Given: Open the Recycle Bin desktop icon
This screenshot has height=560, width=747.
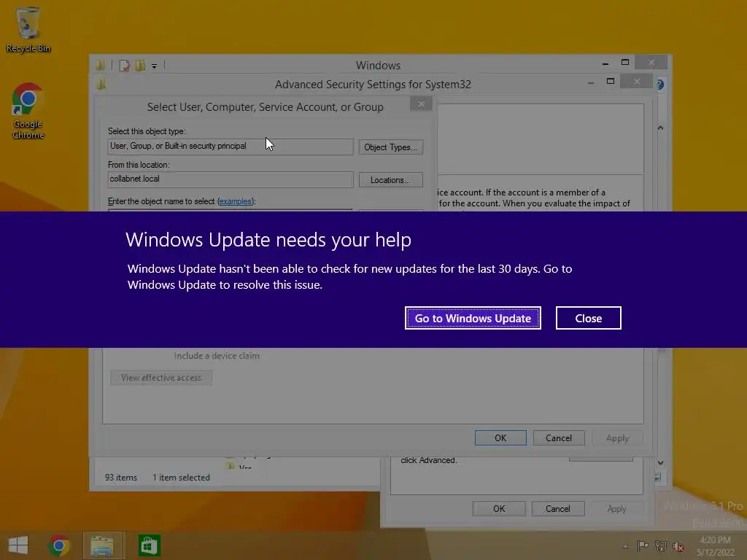Looking at the screenshot, I should tap(28, 29).
